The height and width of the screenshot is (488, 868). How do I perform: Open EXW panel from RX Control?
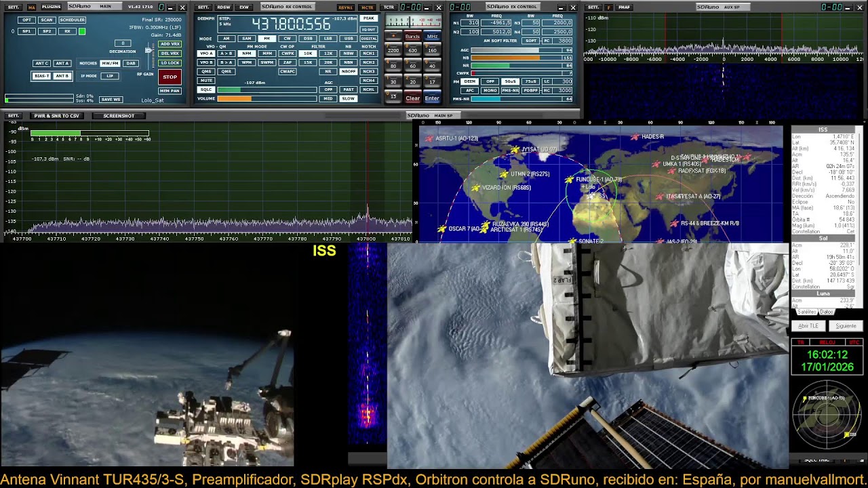coord(244,7)
